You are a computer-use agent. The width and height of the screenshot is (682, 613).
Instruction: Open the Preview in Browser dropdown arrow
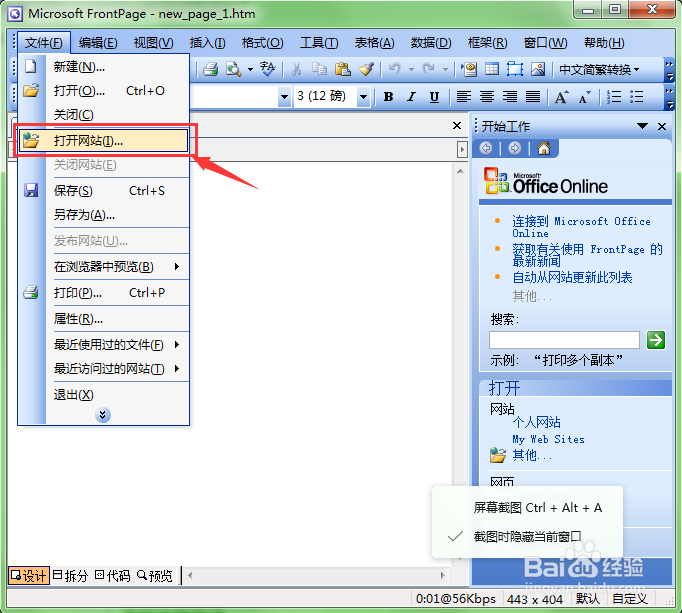coord(251,70)
